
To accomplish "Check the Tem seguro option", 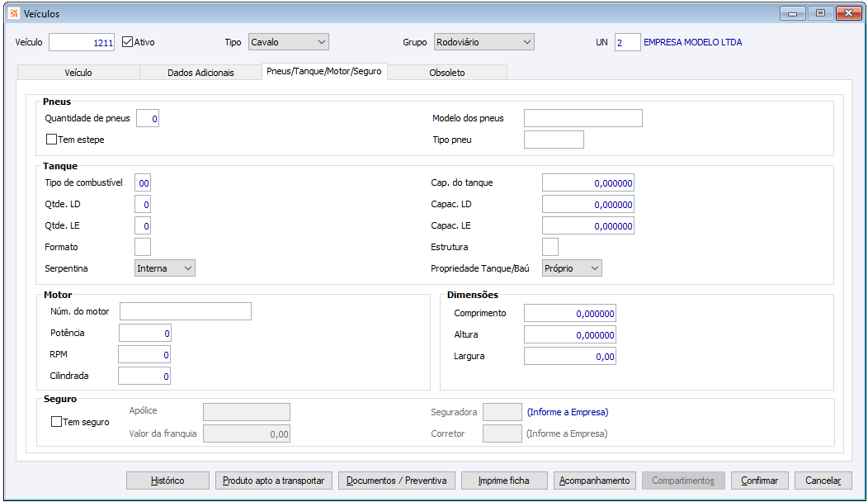I will 56,422.
